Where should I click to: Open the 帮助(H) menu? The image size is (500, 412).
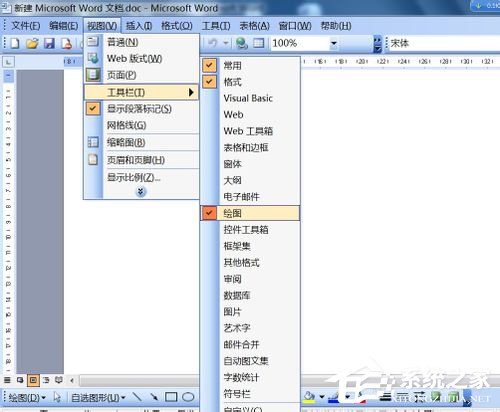pos(336,26)
